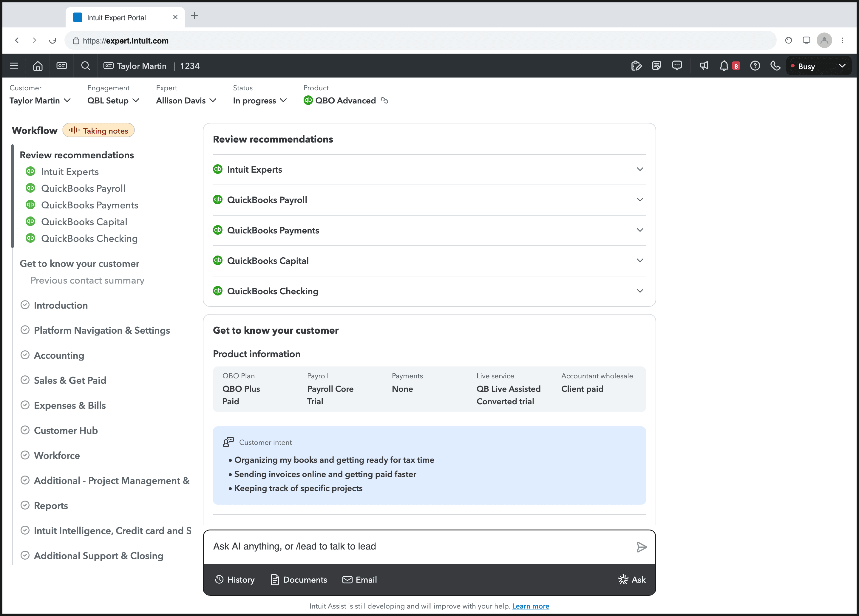Expand the QuickBooks Payments recommendation row

[429, 230]
